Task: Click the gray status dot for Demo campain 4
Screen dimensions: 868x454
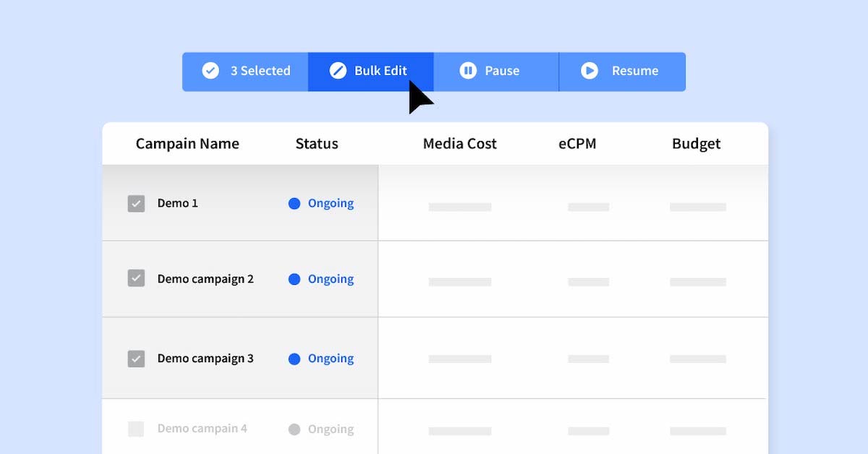Action: 294,429
